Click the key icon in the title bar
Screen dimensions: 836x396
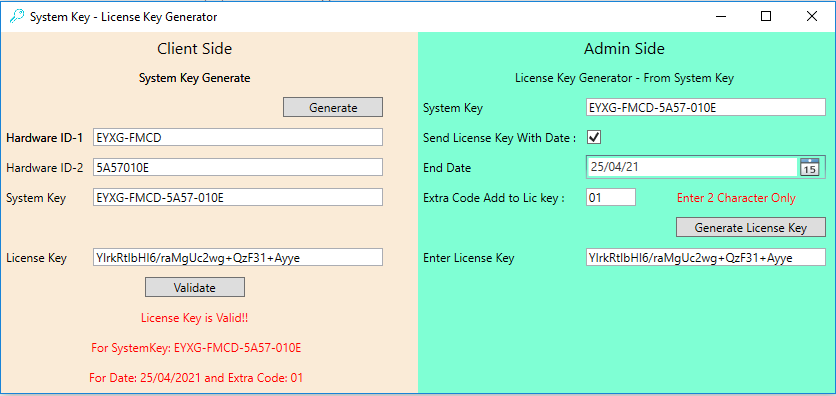[x=17, y=17]
